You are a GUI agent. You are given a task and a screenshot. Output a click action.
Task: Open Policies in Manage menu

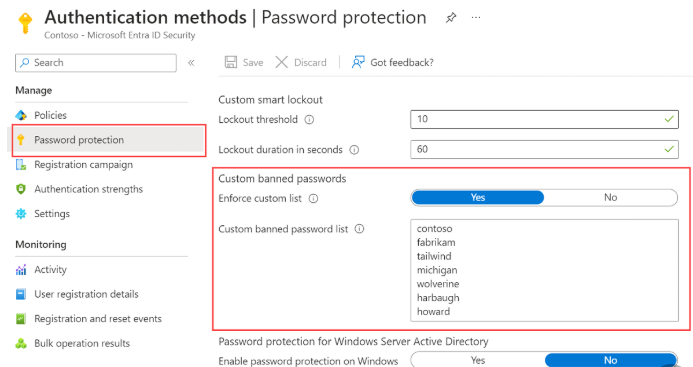50,115
